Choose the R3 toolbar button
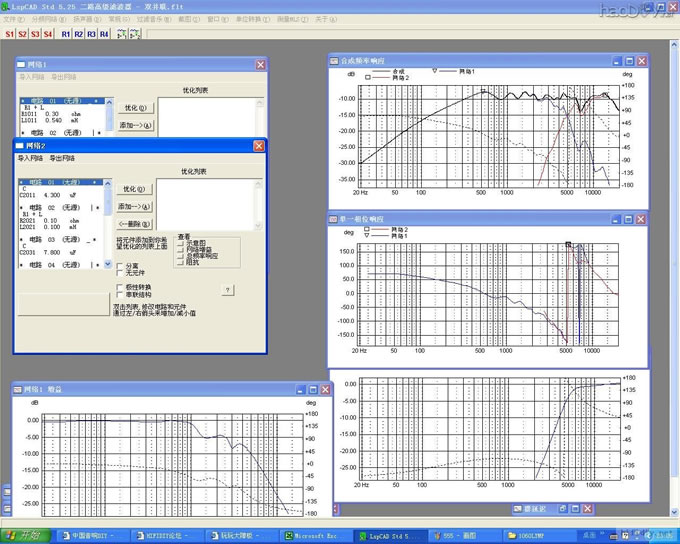The width and height of the screenshot is (680, 544). (92, 34)
